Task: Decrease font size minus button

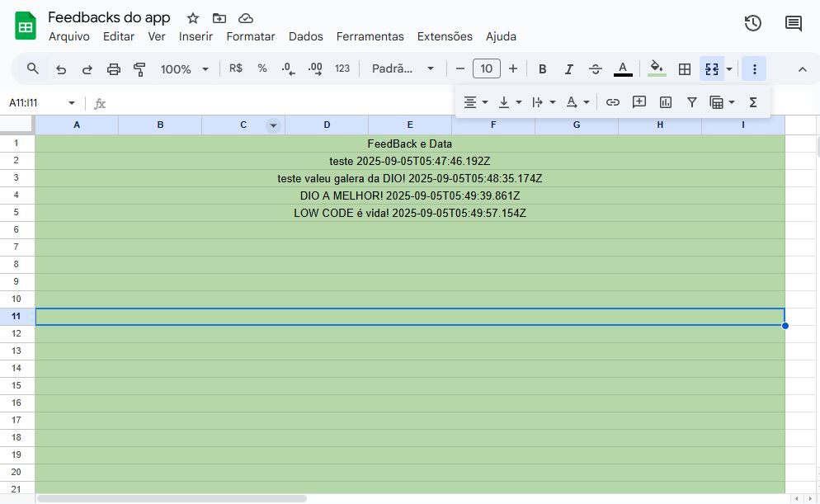Action: coord(460,68)
